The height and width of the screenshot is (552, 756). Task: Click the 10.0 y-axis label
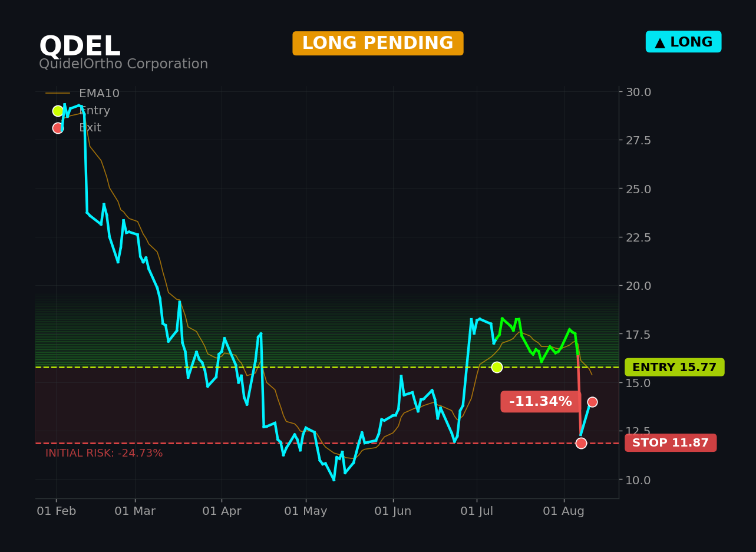tap(639, 480)
